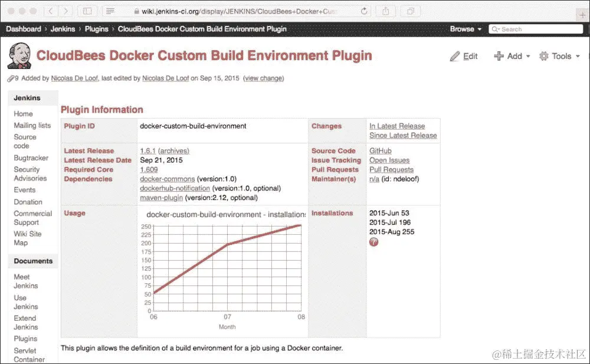Expand the Add dropdown arrow
This screenshot has height=364, width=590.
pos(528,57)
